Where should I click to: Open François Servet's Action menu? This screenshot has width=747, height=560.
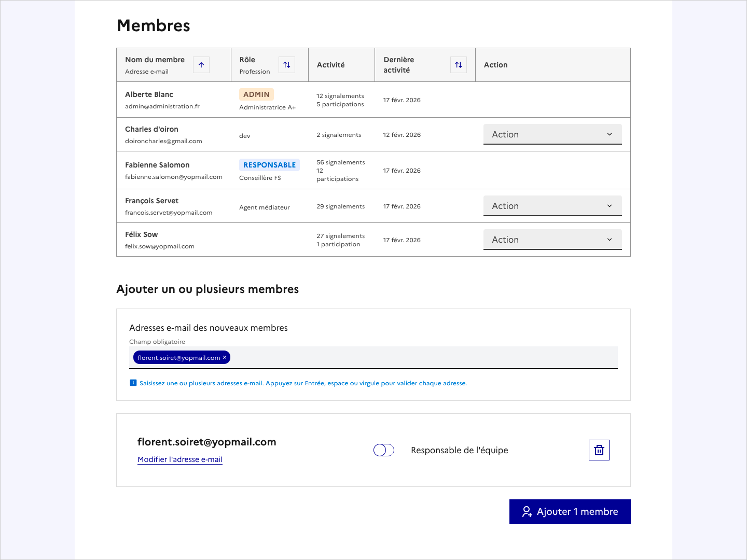[552, 205]
